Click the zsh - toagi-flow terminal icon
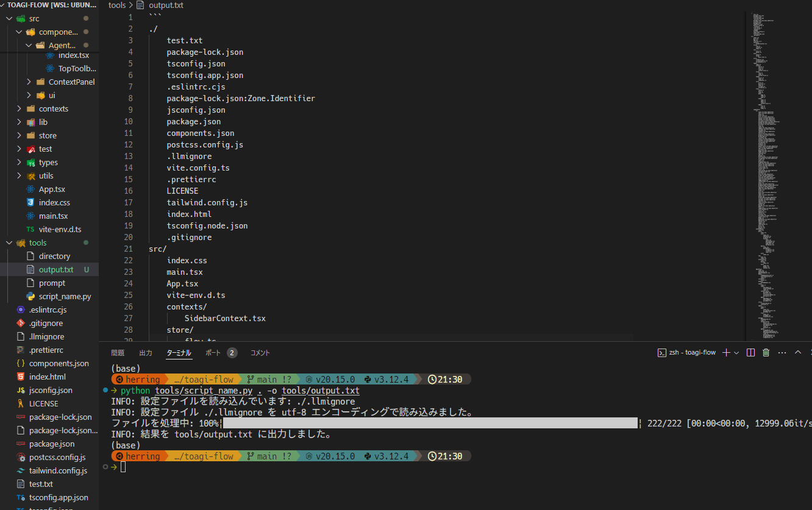Image resolution: width=812 pixels, height=510 pixels. tap(662, 353)
